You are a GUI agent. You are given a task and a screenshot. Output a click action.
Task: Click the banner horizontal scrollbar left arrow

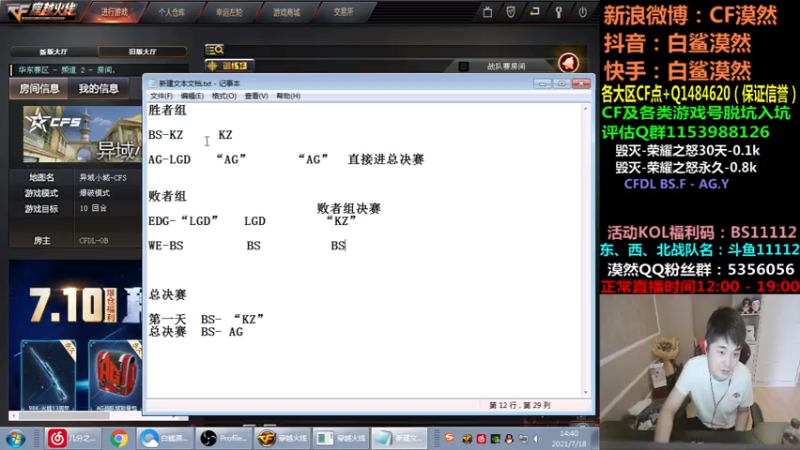coord(13,415)
